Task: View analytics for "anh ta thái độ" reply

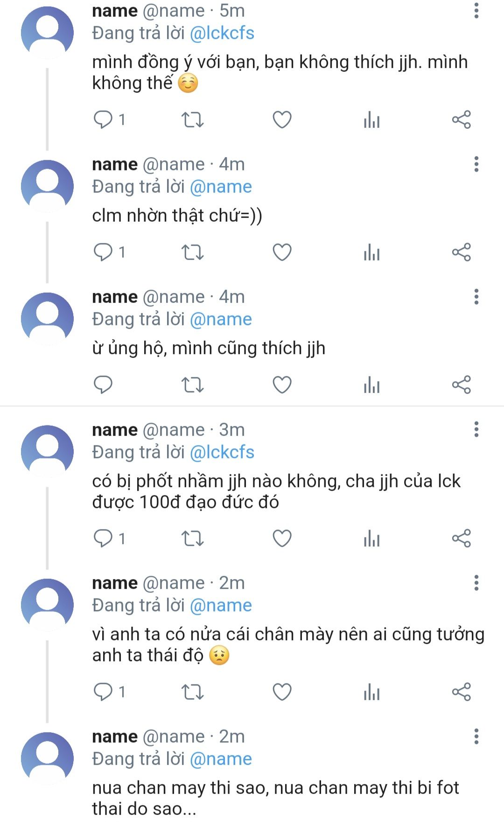Action: coord(371,692)
